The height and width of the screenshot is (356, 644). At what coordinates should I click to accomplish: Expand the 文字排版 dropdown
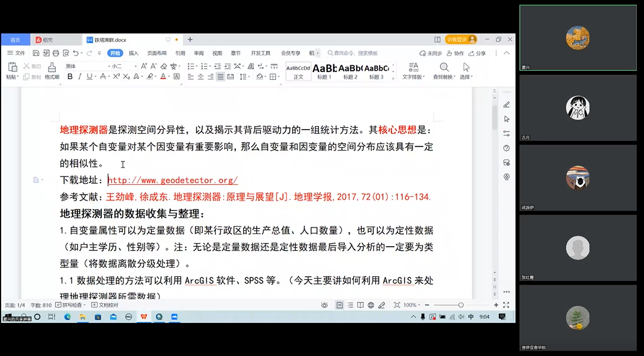tap(413, 77)
